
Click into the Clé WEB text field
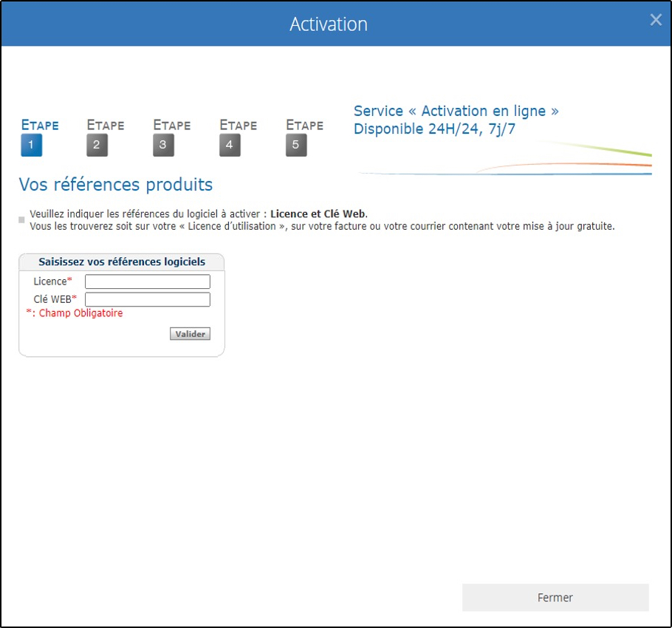tap(148, 299)
